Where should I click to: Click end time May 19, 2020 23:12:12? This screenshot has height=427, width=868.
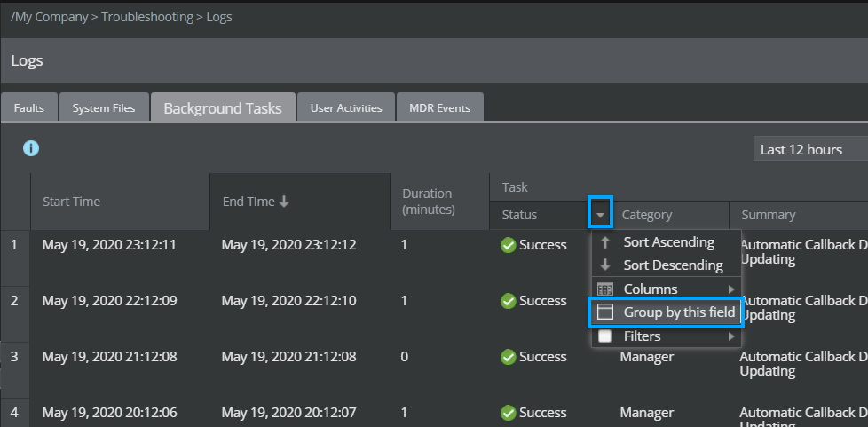[289, 245]
